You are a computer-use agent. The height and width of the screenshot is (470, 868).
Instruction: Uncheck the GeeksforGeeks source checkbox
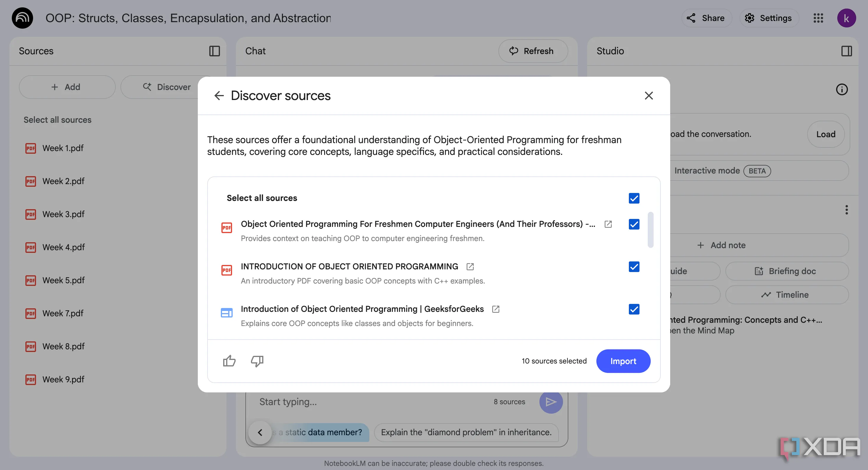tap(634, 309)
